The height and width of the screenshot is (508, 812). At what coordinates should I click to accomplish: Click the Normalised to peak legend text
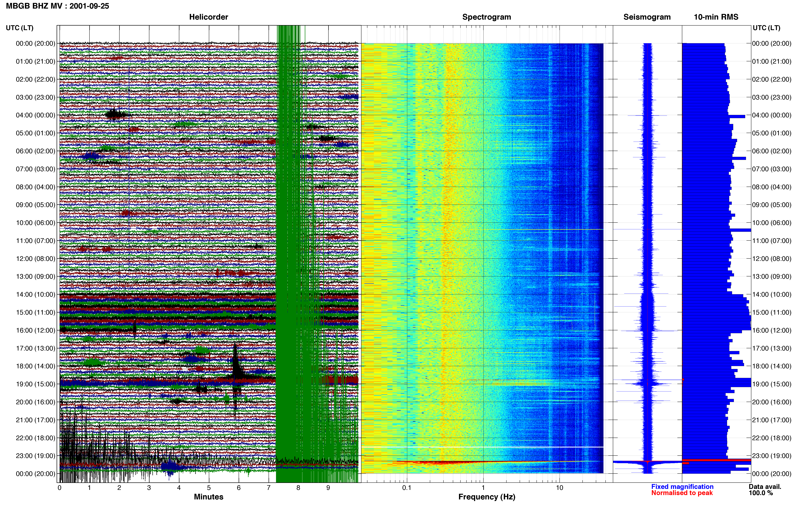tap(682, 493)
